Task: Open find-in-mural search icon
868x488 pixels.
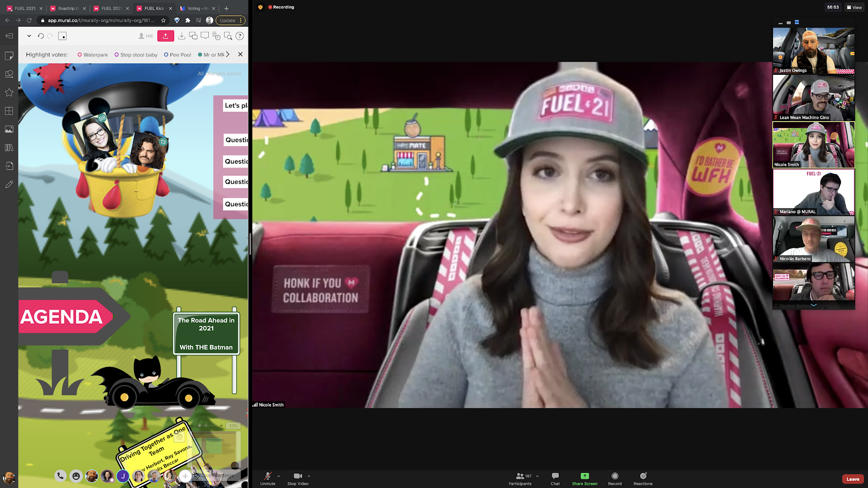Action: pos(228,36)
